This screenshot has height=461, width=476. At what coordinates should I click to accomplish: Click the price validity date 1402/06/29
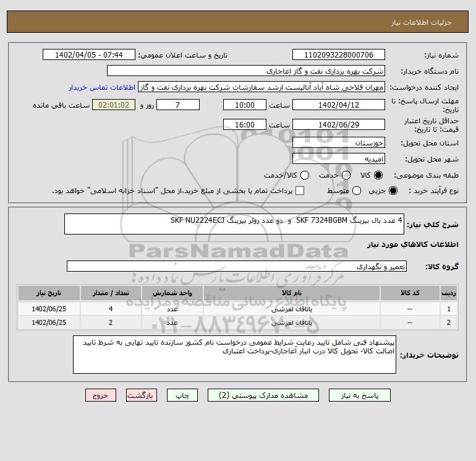click(x=339, y=124)
